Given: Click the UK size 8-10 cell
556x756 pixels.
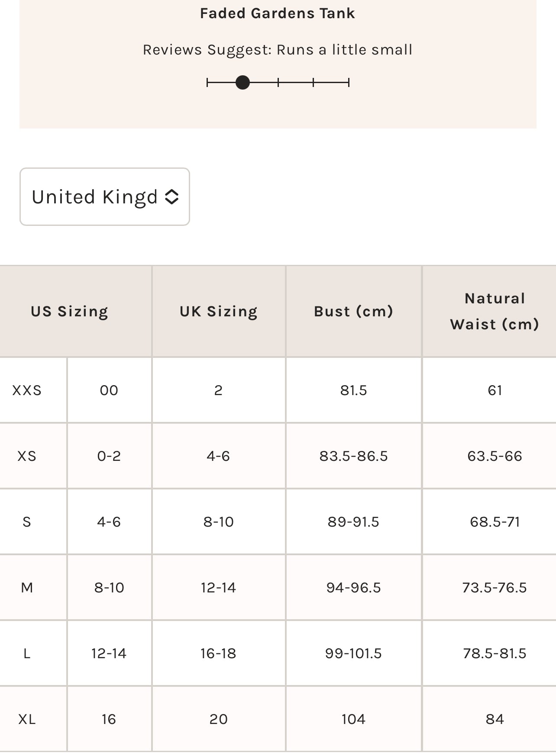Looking at the screenshot, I should (219, 522).
